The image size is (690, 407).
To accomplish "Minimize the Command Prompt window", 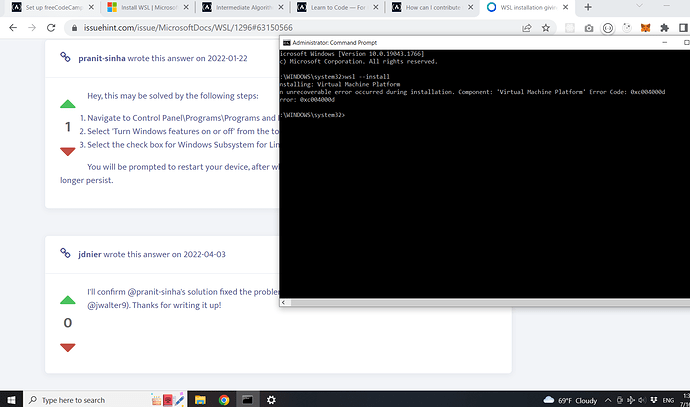I will 665,43.
